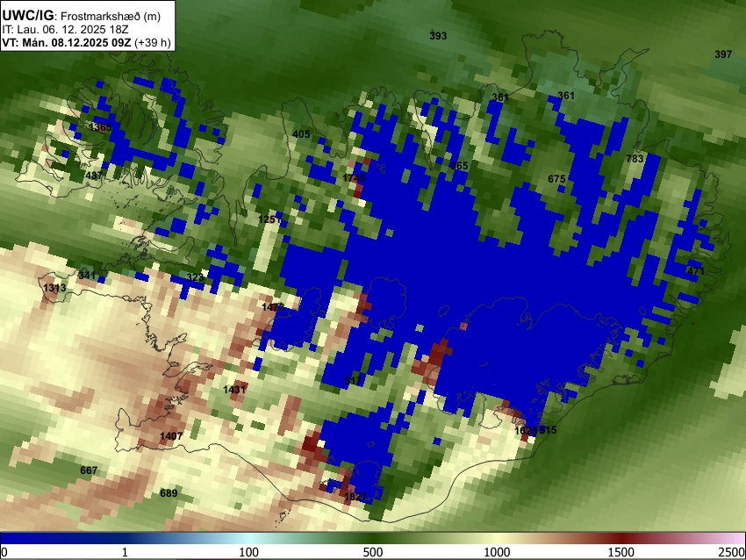Click the 1623 map value
This screenshot has height=560, width=746.
(525, 431)
